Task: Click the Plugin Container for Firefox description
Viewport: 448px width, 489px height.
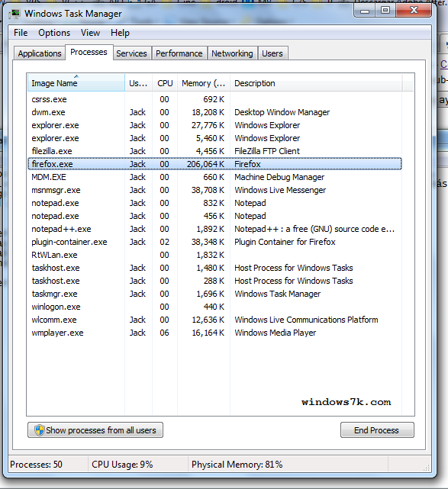Action: point(285,242)
